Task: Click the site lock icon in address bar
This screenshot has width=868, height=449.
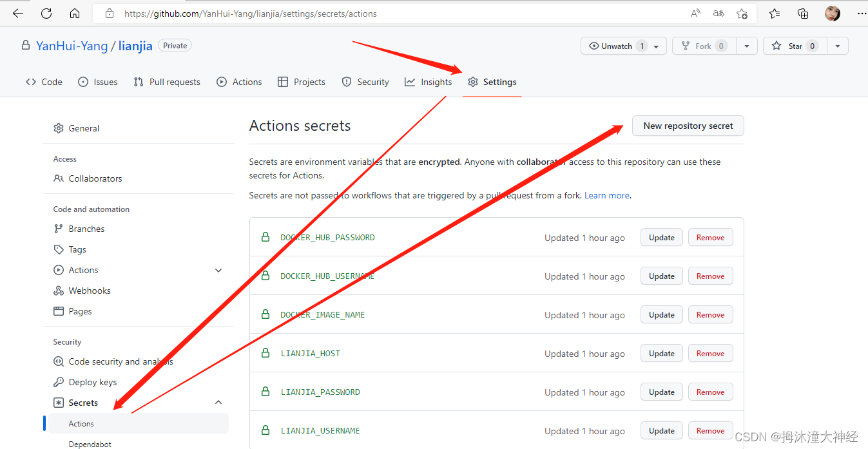Action: (x=110, y=13)
